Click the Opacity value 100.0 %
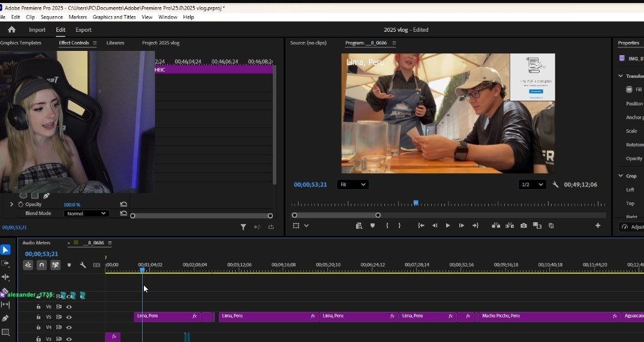Image resolution: width=644 pixels, height=342 pixels. click(72, 204)
